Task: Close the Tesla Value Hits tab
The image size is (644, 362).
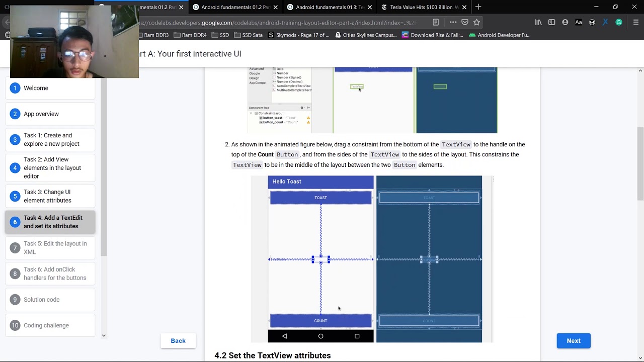Action: 464,7
